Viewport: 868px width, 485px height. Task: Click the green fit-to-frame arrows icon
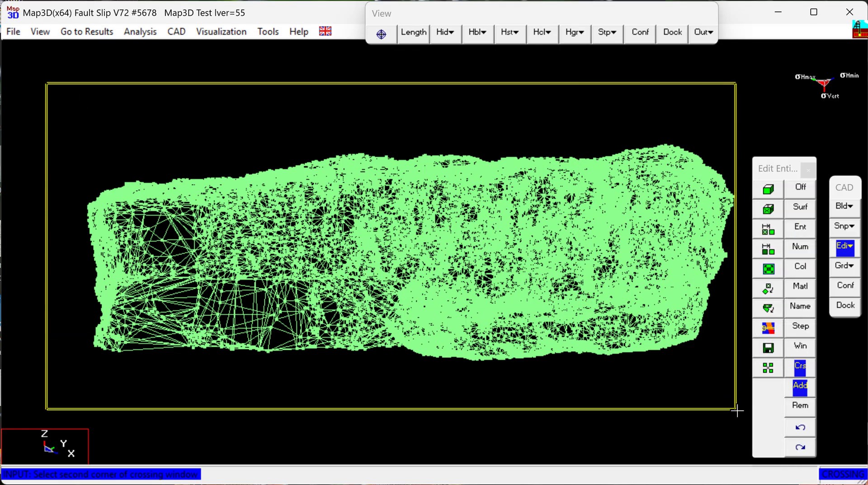(768, 269)
